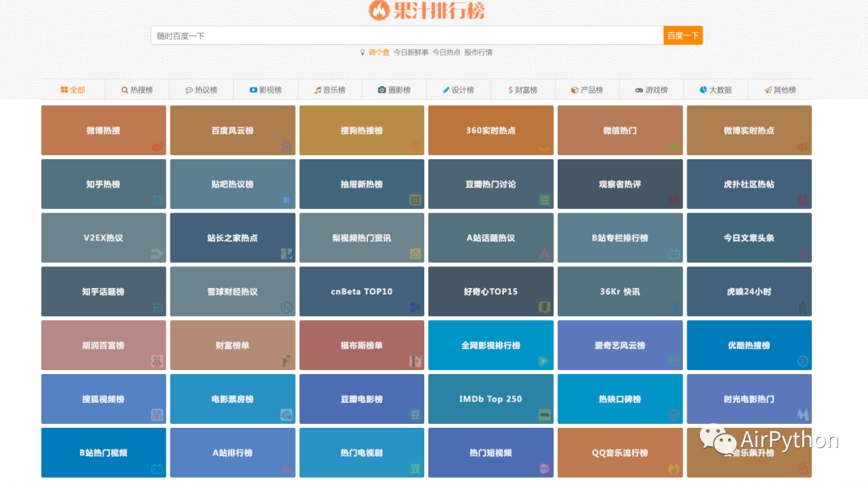The width and height of the screenshot is (868, 481).
Task: Click the Mtime icon on 时光电影热门 card
Action: click(803, 414)
